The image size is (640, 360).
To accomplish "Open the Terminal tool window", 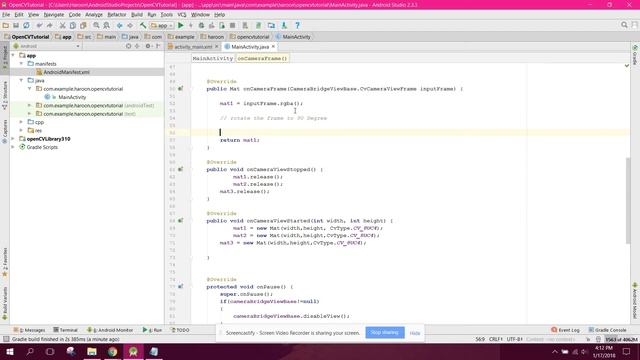I will pos(65,330).
